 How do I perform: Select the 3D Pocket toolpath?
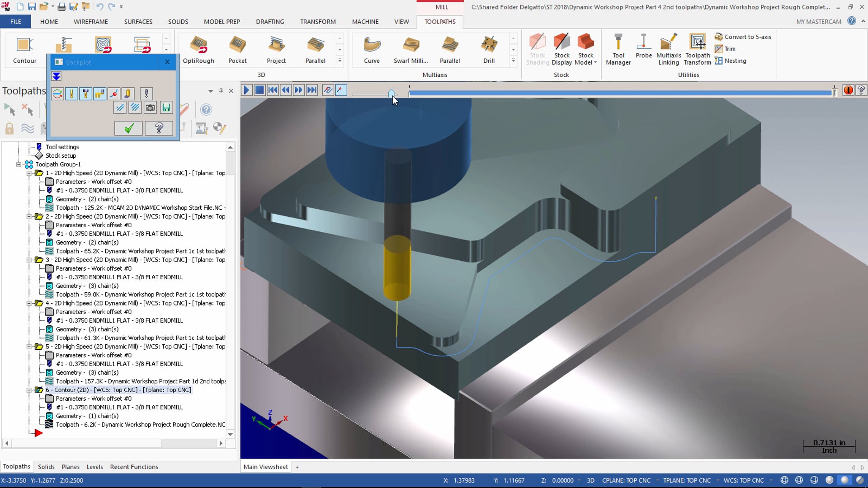point(237,50)
